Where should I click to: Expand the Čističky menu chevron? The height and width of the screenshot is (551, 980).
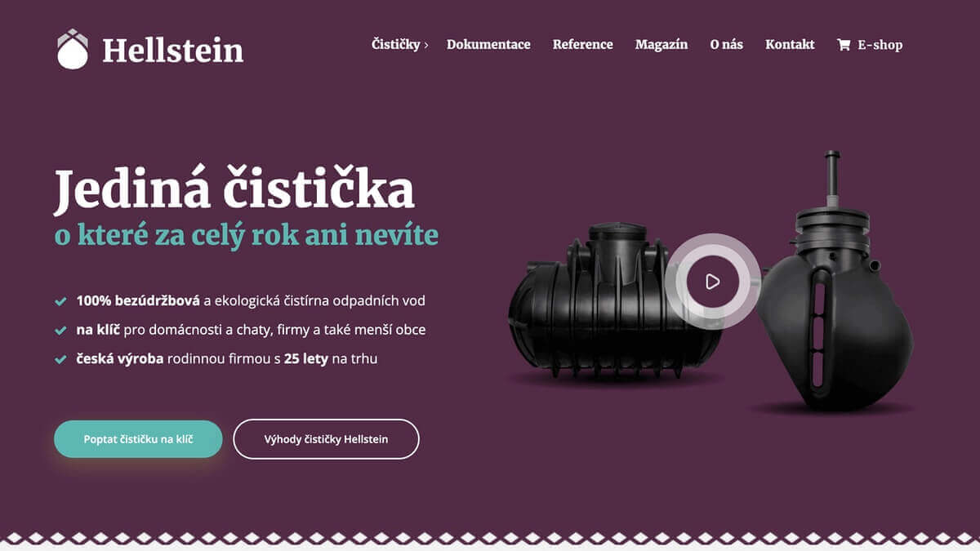tap(426, 45)
